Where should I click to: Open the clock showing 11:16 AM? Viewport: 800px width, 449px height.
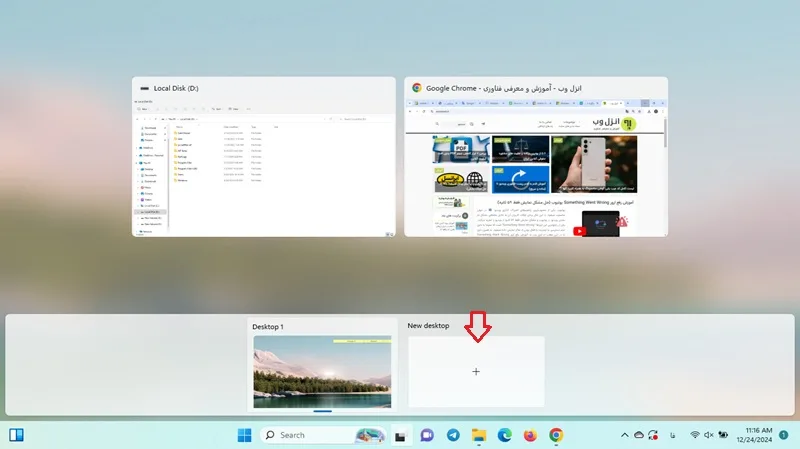[754, 435]
